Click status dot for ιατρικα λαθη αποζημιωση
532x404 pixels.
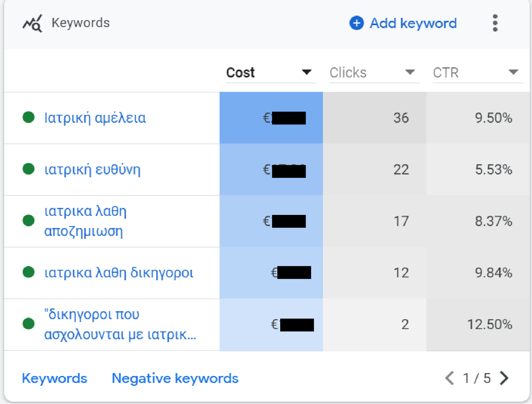[29, 220]
